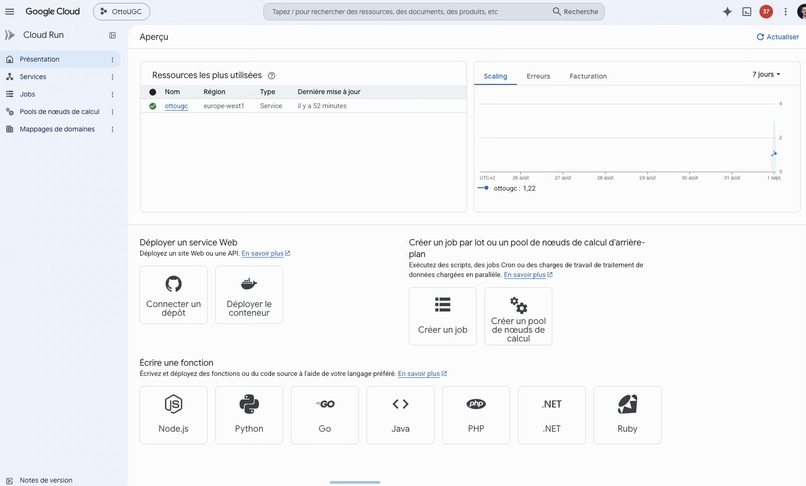This screenshot has width=806, height=486.
Task: Open notifications badge showing 37
Action: (766, 11)
